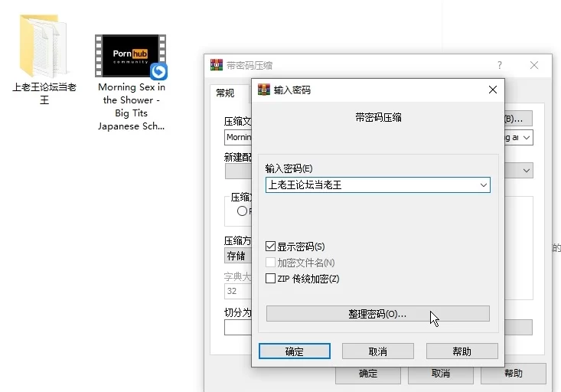Click WinRAR icon in 输入密码 title bar

tap(264, 90)
